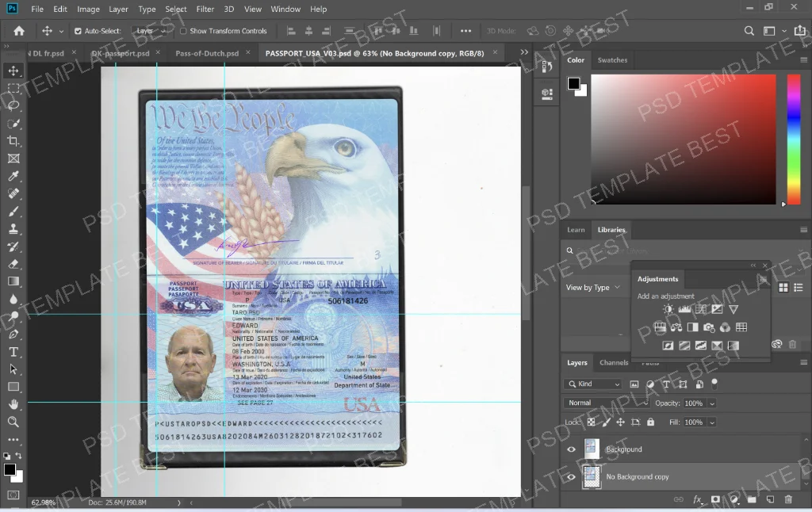
Task: Switch to the Learn tab
Action: coord(576,230)
